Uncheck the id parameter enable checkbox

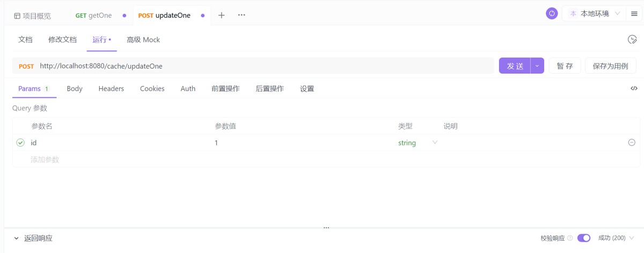20,143
